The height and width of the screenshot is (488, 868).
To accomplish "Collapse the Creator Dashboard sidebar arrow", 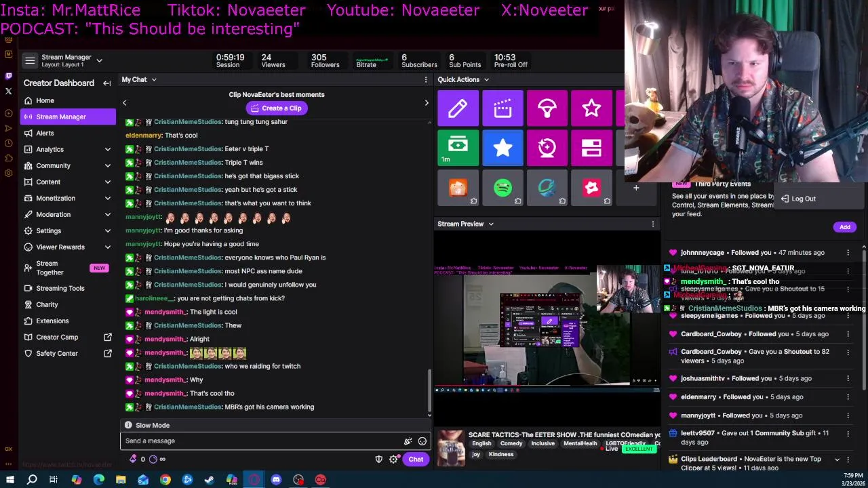I will pos(106,83).
